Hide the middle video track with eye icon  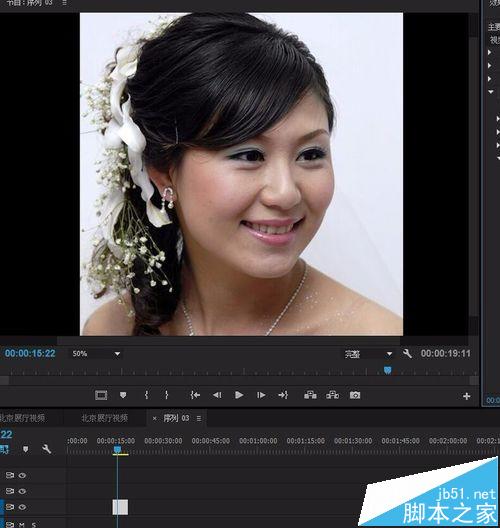click(22, 491)
